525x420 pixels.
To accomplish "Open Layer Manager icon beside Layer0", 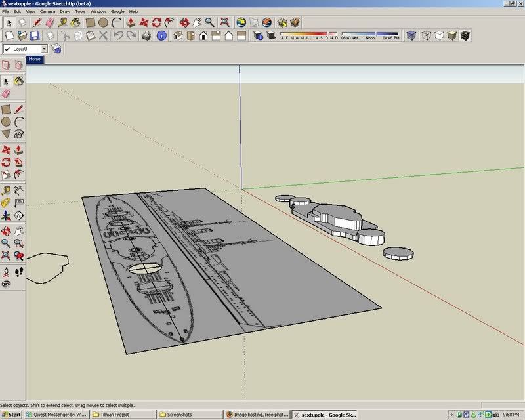I will pos(56,49).
